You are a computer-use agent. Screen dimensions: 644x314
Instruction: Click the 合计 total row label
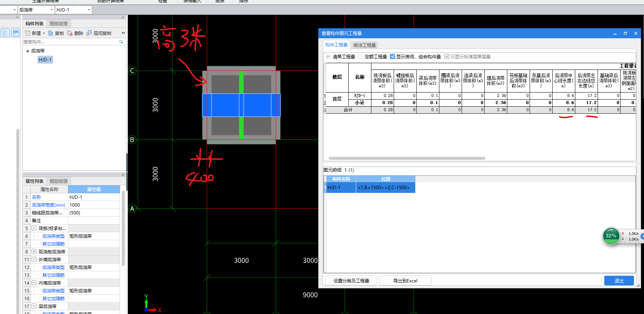(x=348, y=110)
